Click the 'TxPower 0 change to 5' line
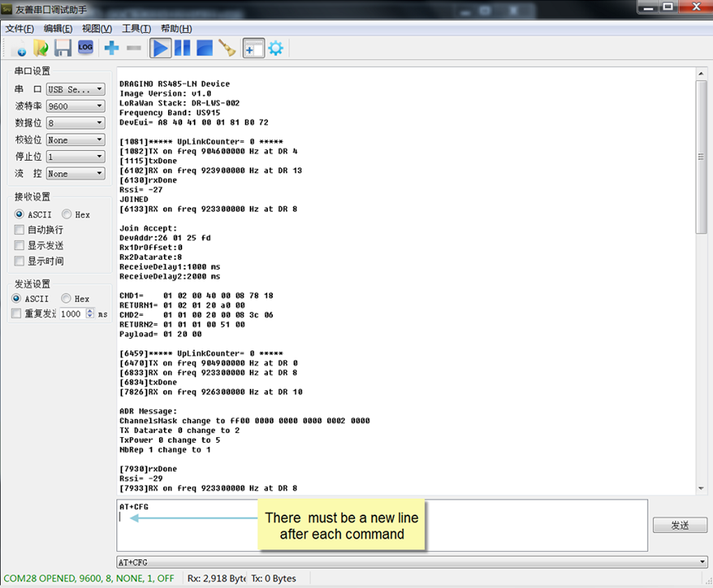The height and width of the screenshot is (588, 713). (x=170, y=440)
